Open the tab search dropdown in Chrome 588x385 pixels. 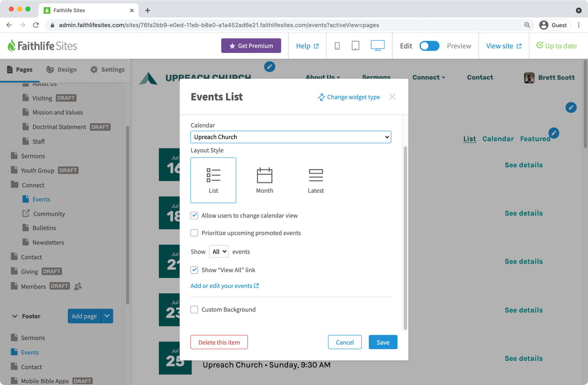click(x=579, y=10)
